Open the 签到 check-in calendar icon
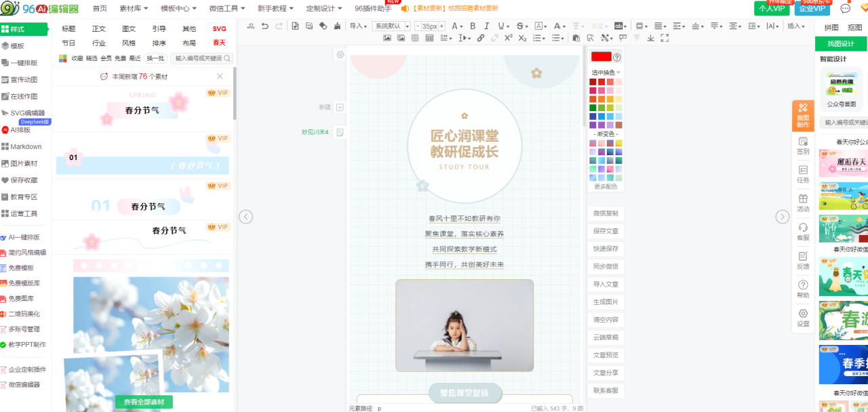The width and height of the screenshot is (868, 412). click(x=803, y=145)
